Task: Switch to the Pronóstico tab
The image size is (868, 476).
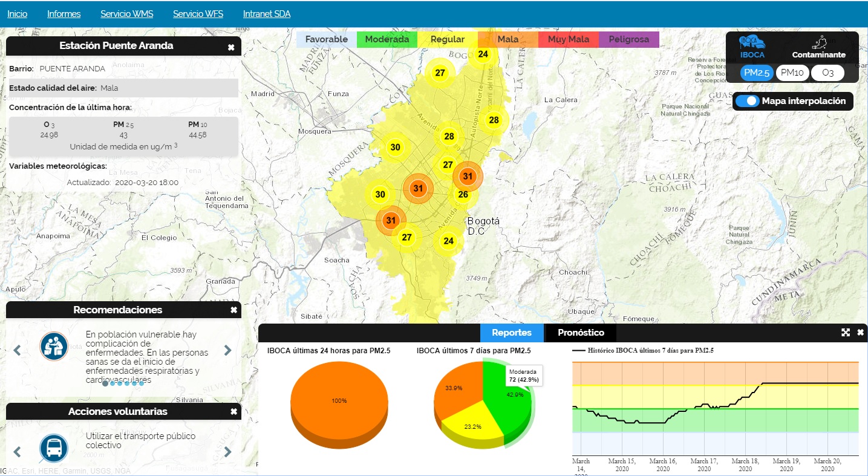Action: pos(581,333)
